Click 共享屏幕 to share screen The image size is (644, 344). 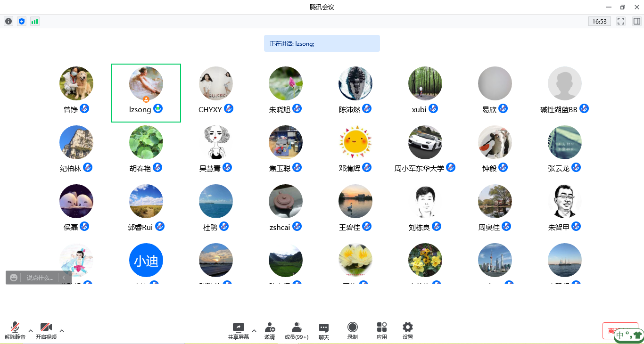(239, 330)
